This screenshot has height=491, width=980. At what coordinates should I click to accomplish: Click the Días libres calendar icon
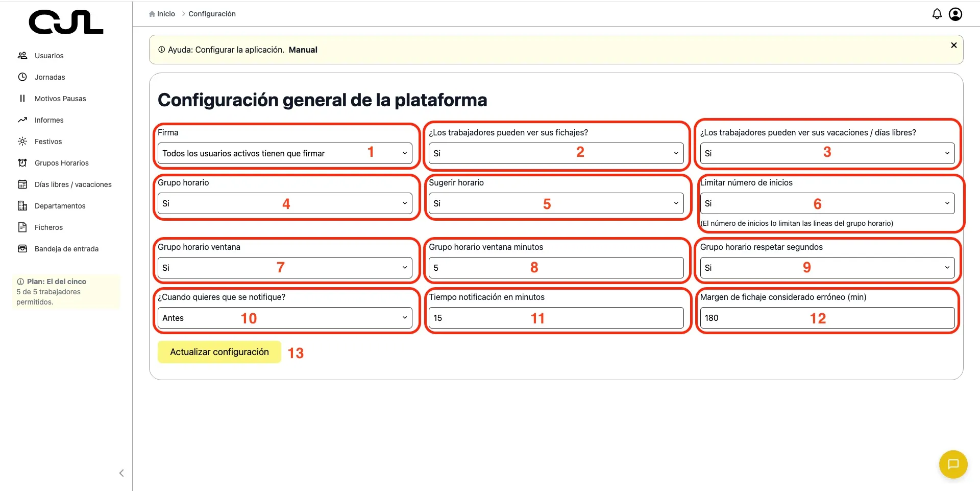click(22, 184)
